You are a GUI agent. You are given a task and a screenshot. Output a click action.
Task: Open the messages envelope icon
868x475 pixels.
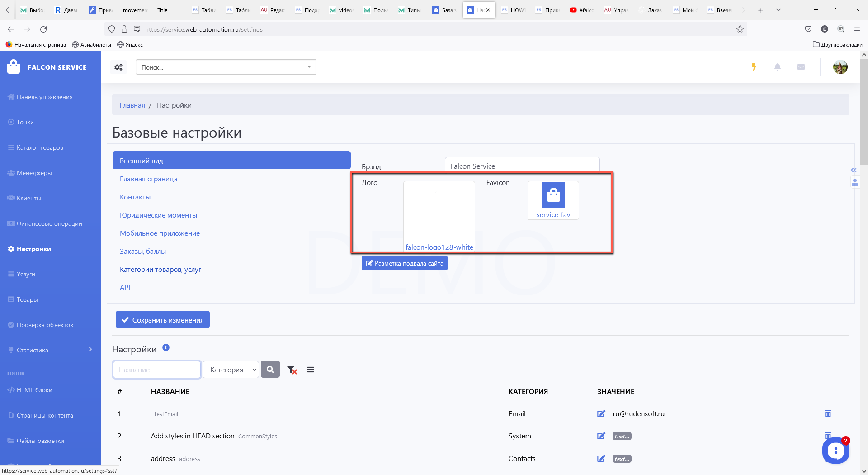tap(801, 67)
